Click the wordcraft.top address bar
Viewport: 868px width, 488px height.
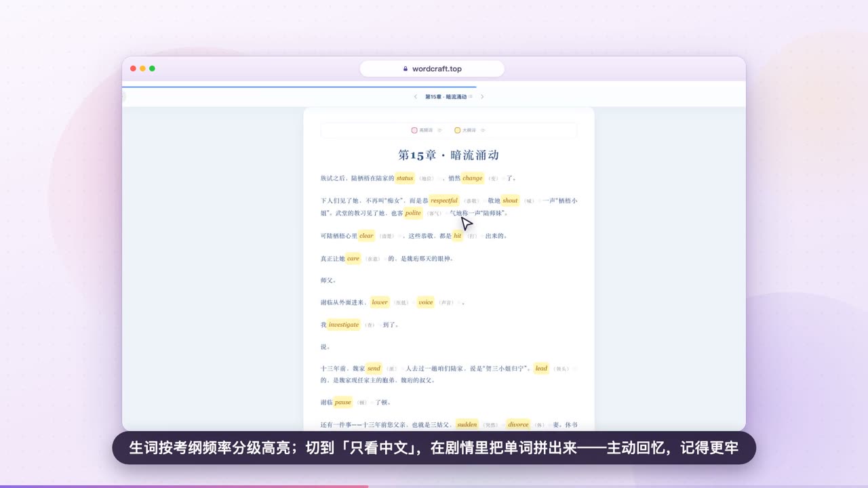[x=432, y=68]
